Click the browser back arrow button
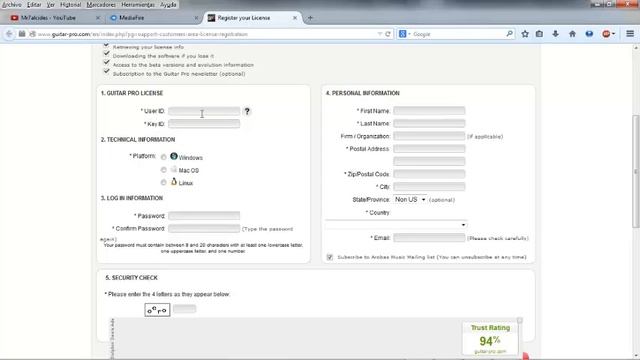This screenshot has height=360, width=640. 9,34
